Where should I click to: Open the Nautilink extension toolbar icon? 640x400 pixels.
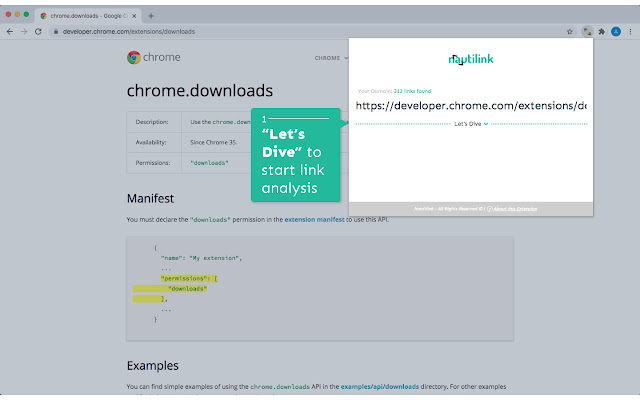pos(587,31)
